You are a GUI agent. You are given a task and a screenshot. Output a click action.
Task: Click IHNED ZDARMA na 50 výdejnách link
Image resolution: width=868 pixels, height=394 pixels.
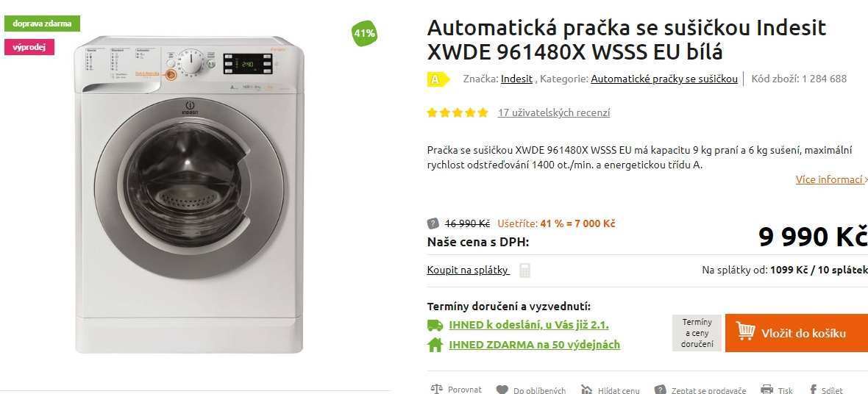[x=534, y=344]
